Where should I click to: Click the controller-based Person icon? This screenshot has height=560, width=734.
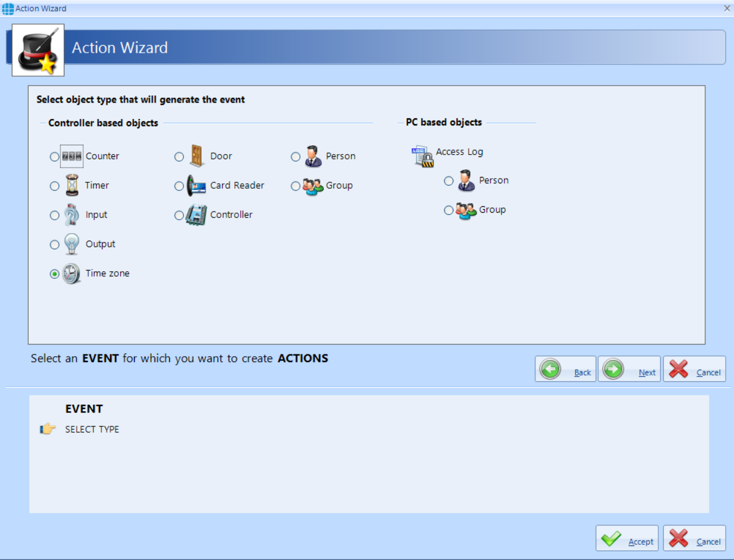(x=313, y=156)
